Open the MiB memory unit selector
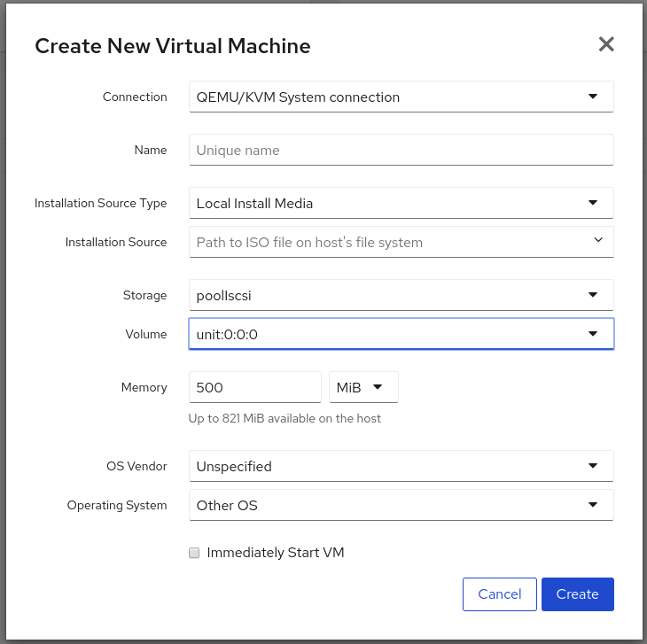 363,387
